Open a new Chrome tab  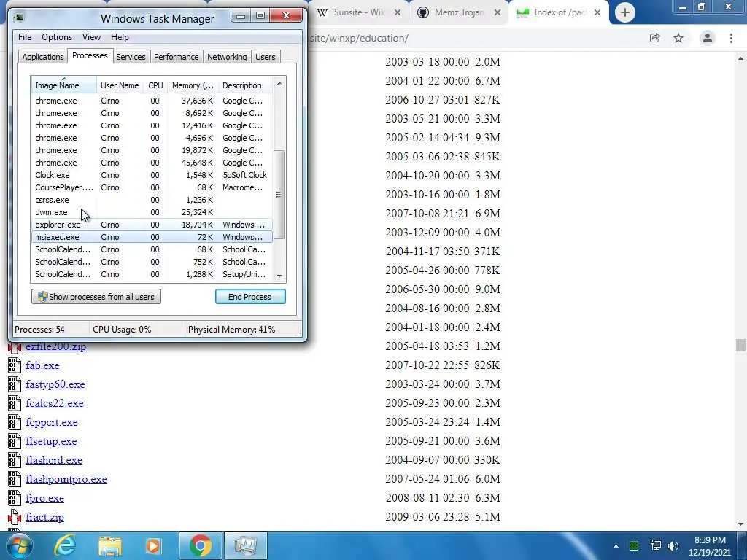[x=624, y=12]
